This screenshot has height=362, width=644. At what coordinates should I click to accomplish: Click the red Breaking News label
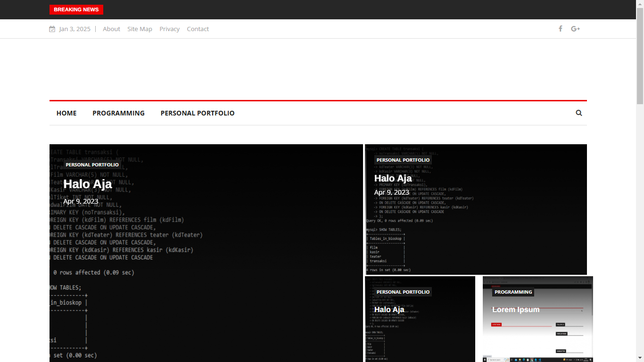coord(76,9)
